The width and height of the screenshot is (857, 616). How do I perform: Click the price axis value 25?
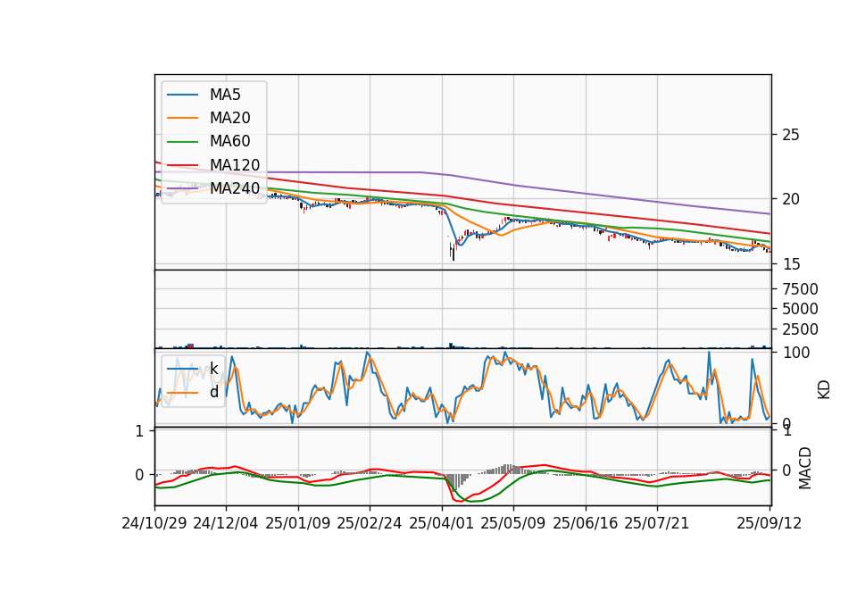tap(790, 135)
